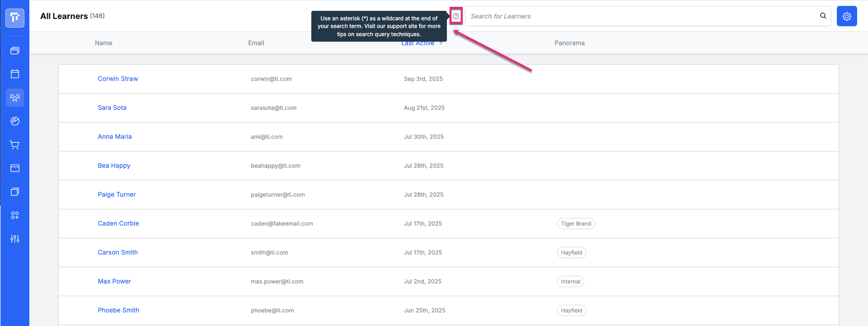Open the content cards sidebar icon
868x326 pixels.
coord(15,51)
